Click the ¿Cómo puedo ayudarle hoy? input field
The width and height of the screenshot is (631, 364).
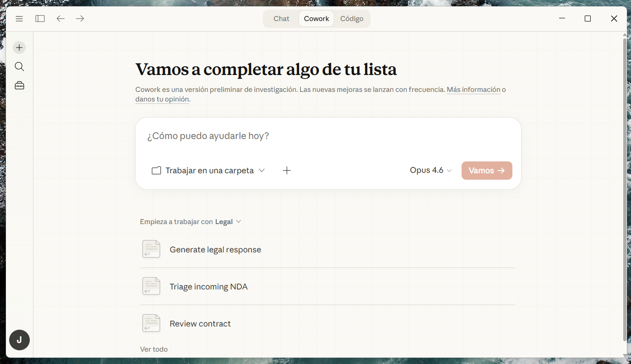328,136
